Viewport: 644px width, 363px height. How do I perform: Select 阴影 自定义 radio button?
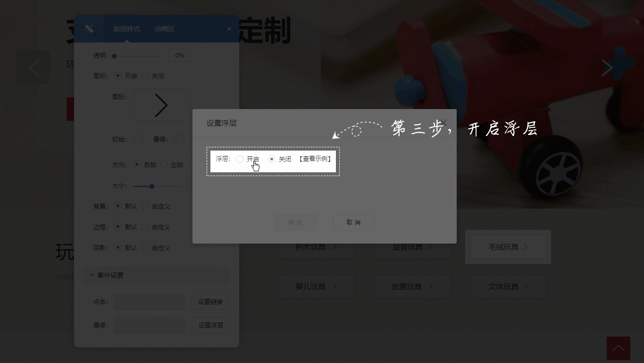pos(144,247)
